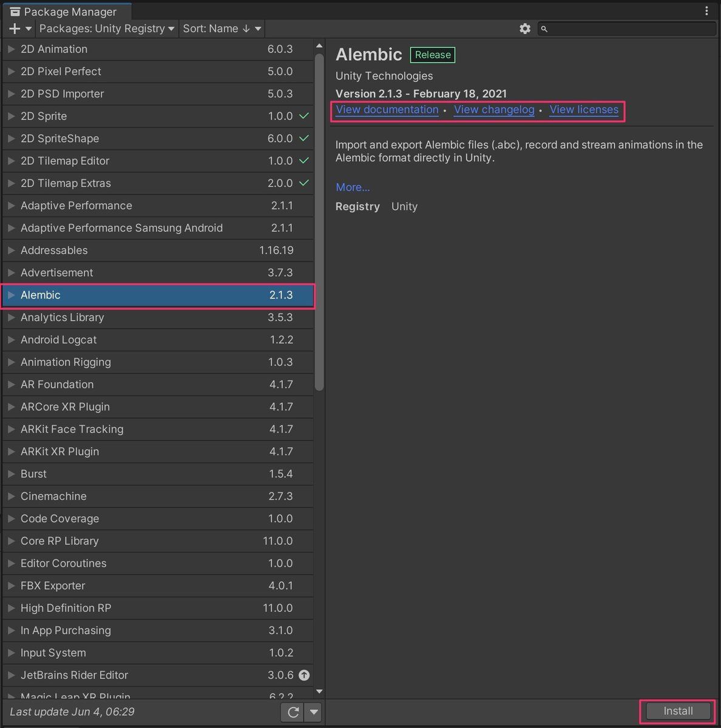Click the Release tag badge
This screenshot has width=721, height=728.
click(433, 55)
